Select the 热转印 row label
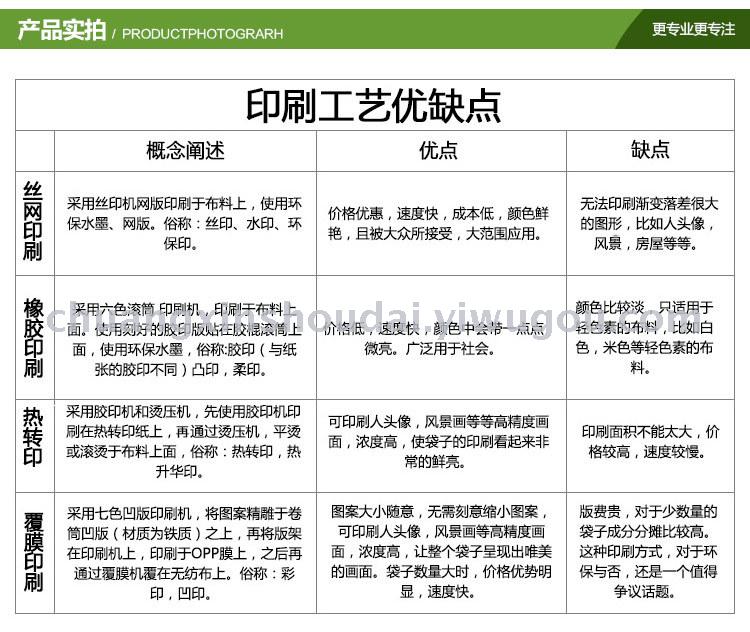This screenshot has height=632, width=750. tap(33, 437)
